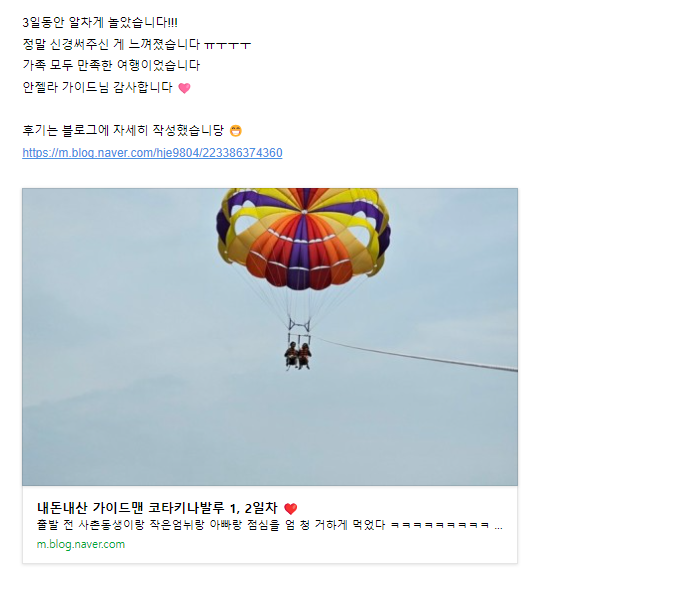Click the grinning face emoji after 작성했습니당
681x616 pixels.
pos(236,131)
